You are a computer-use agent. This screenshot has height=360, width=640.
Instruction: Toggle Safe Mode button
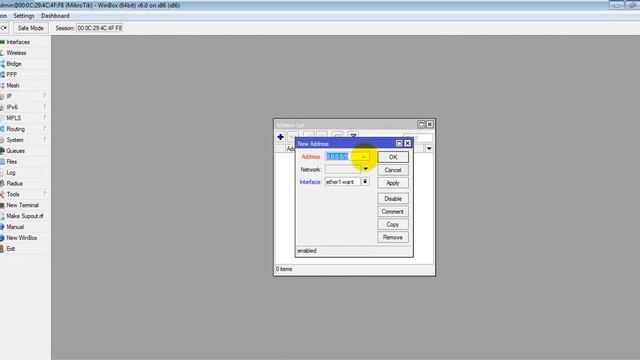tap(31, 28)
